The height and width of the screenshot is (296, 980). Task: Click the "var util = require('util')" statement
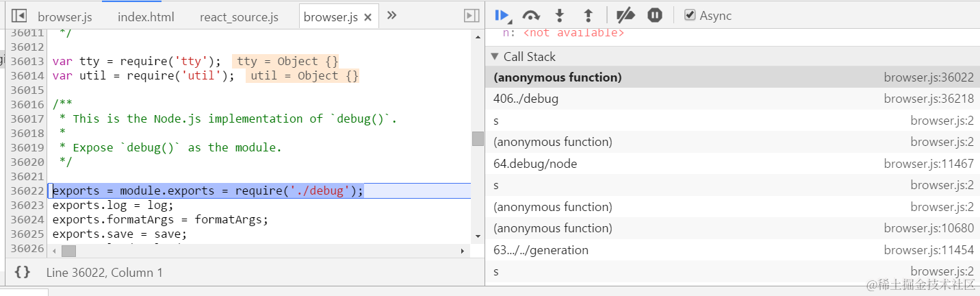click(x=144, y=75)
